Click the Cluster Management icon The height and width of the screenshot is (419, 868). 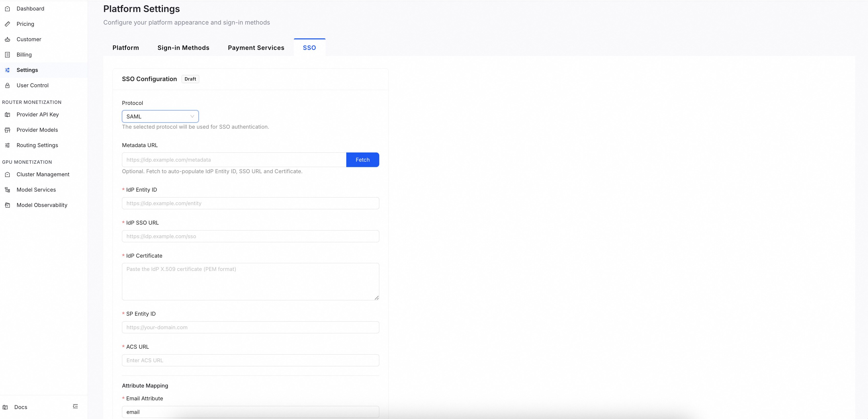[x=7, y=175]
